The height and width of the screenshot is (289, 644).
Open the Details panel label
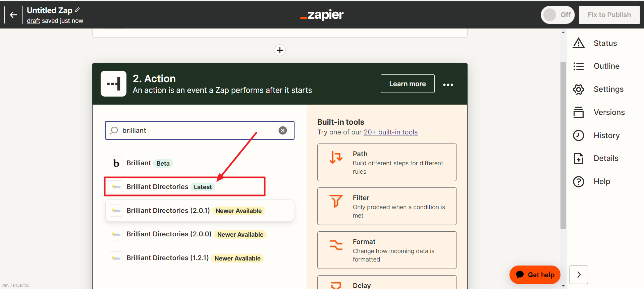click(x=606, y=158)
